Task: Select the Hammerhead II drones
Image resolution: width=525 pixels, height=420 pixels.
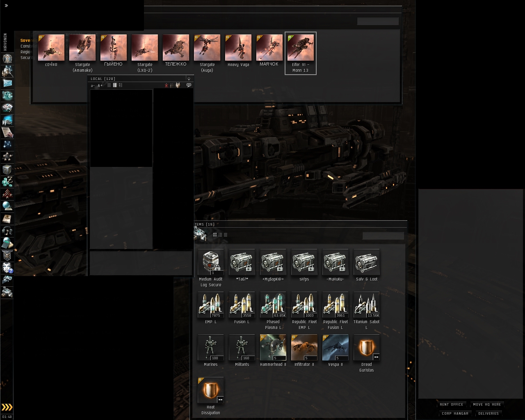Action: tap(273, 351)
